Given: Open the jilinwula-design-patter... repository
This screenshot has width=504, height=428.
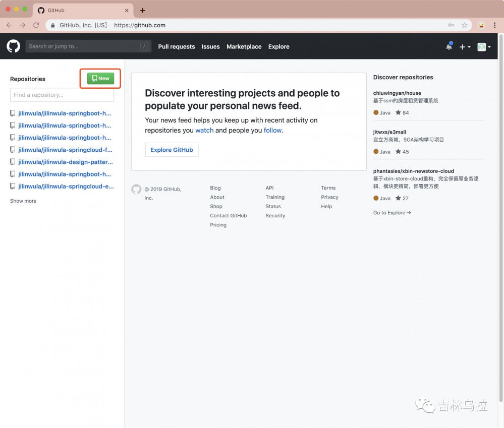Looking at the screenshot, I should [x=66, y=162].
